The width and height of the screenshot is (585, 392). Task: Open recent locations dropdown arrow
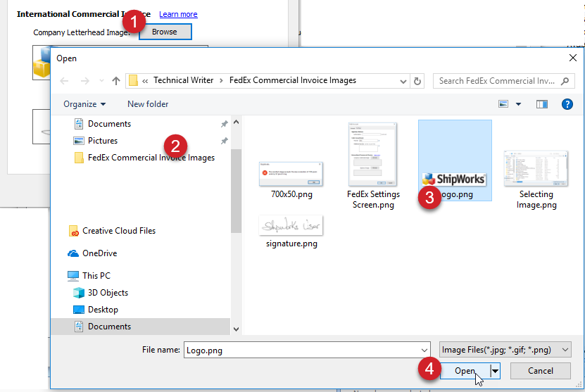click(x=101, y=80)
